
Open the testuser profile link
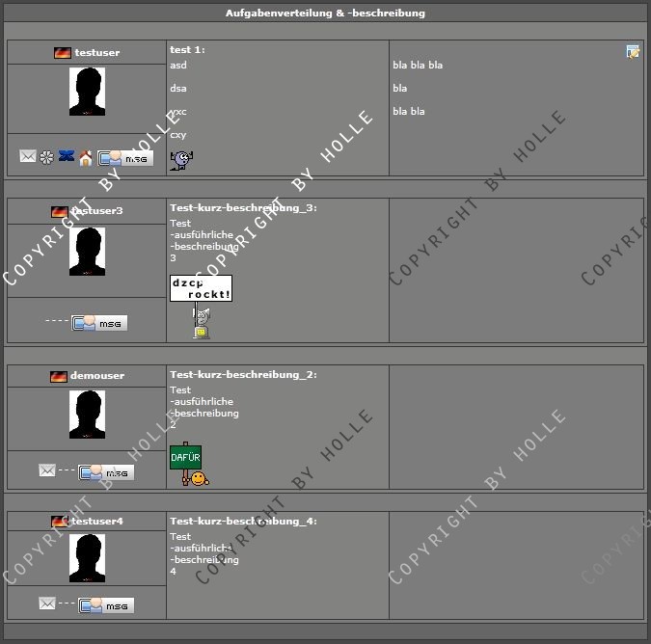pos(96,53)
